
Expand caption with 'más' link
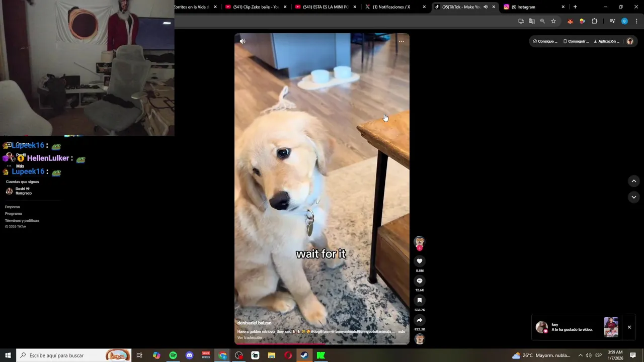tap(401, 332)
